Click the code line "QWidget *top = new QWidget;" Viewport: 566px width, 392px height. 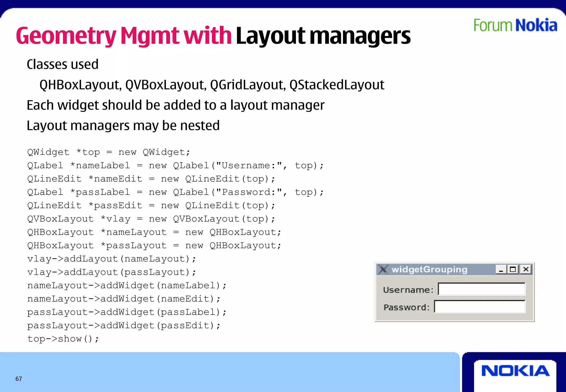click(109, 152)
